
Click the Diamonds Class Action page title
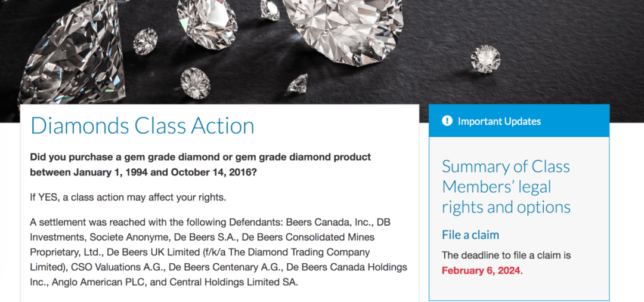pyautogui.click(x=142, y=126)
